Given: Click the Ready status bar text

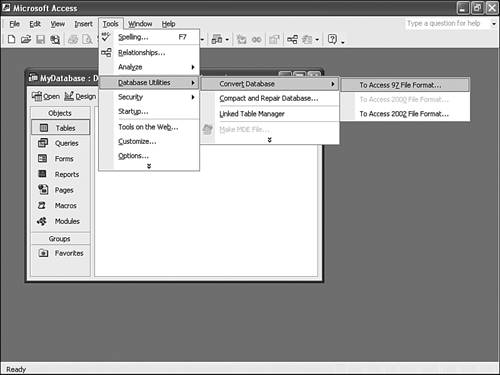Looking at the screenshot, I should (16, 369).
